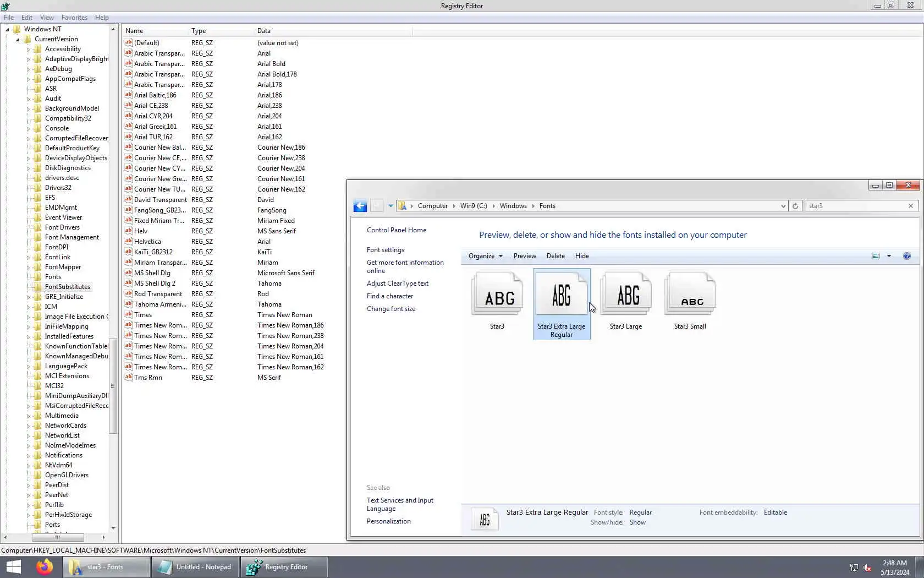This screenshot has height=578, width=924.
Task: Open the Find a character link
Action: [390, 296]
